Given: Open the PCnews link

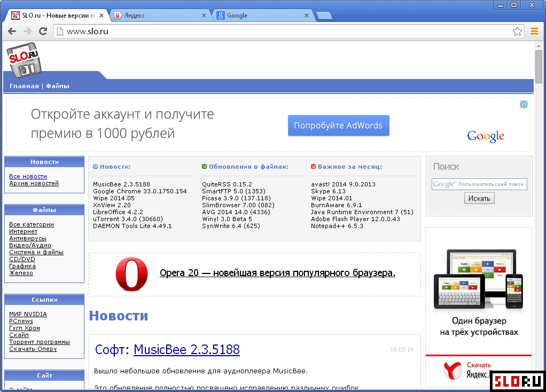Looking at the screenshot, I should [x=21, y=322].
